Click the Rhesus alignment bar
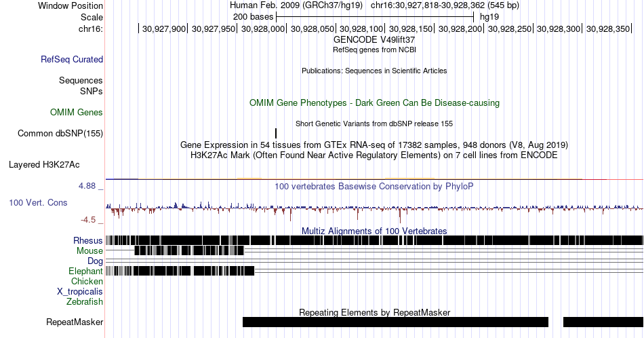Image resolution: width=644 pixels, height=338 pixels. tap(374, 240)
